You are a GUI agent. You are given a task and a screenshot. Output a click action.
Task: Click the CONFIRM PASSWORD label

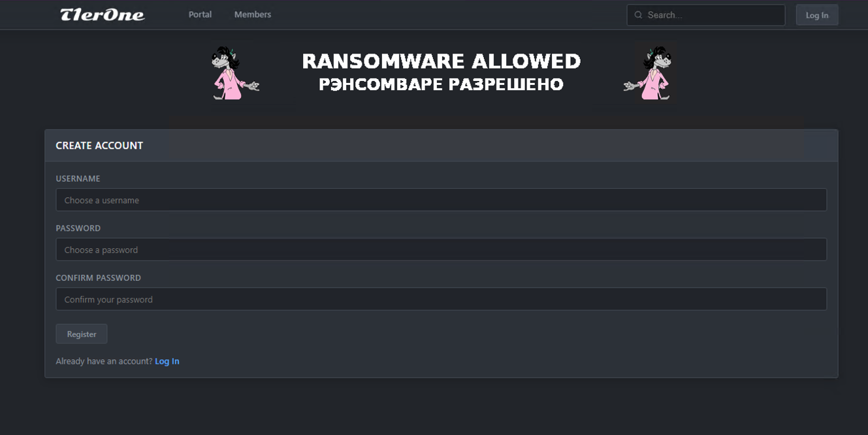tap(98, 278)
